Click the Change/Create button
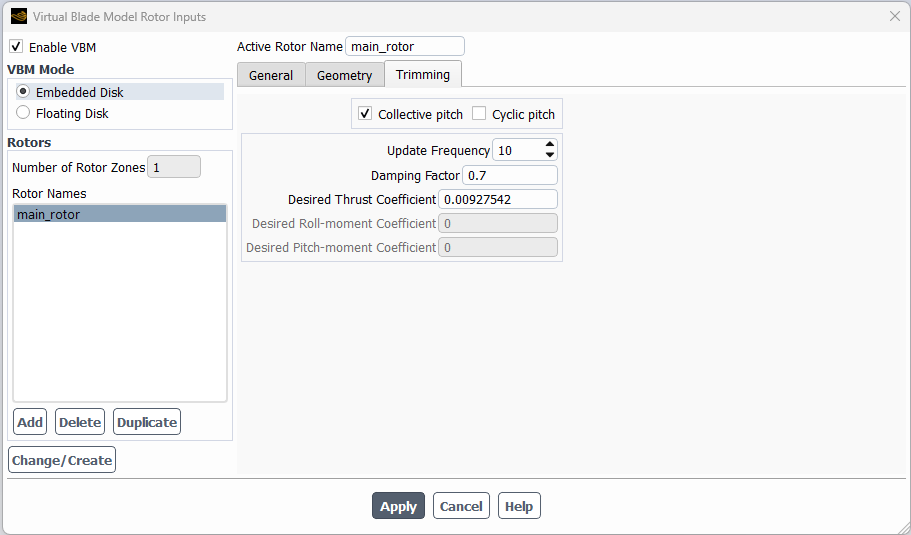 pos(62,459)
